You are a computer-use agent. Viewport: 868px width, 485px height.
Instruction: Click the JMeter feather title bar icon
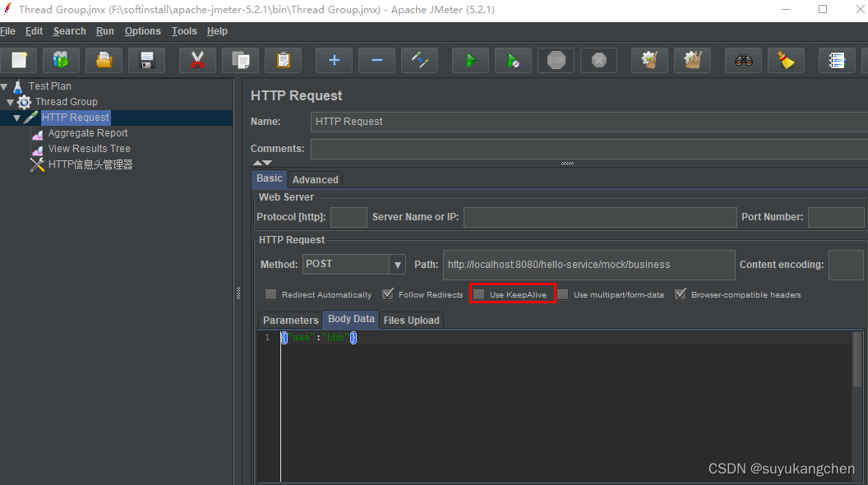click(x=7, y=9)
